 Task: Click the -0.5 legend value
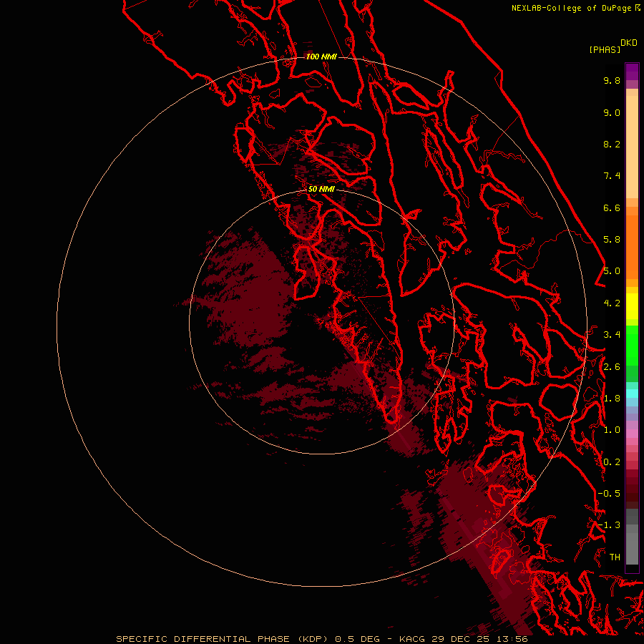[x=609, y=494]
